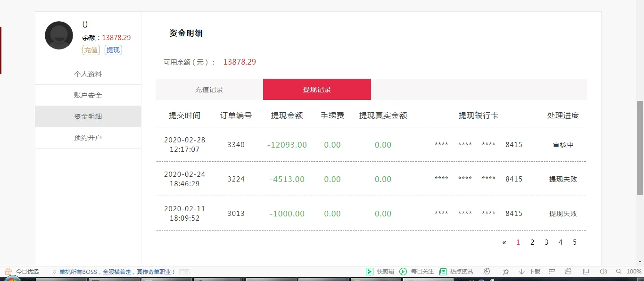Click 提现失败 status of order 3224
The image size is (644, 281).
[x=563, y=180]
